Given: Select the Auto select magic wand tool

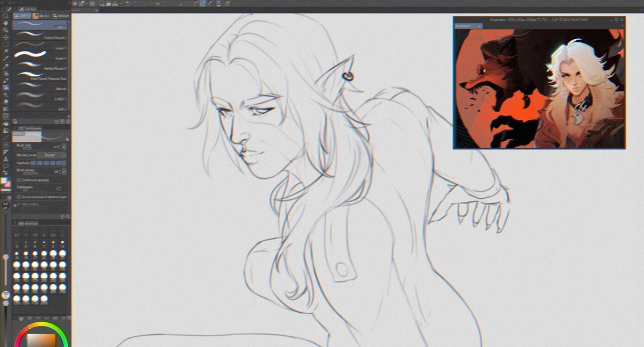Looking at the screenshot, I should tap(5, 51).
